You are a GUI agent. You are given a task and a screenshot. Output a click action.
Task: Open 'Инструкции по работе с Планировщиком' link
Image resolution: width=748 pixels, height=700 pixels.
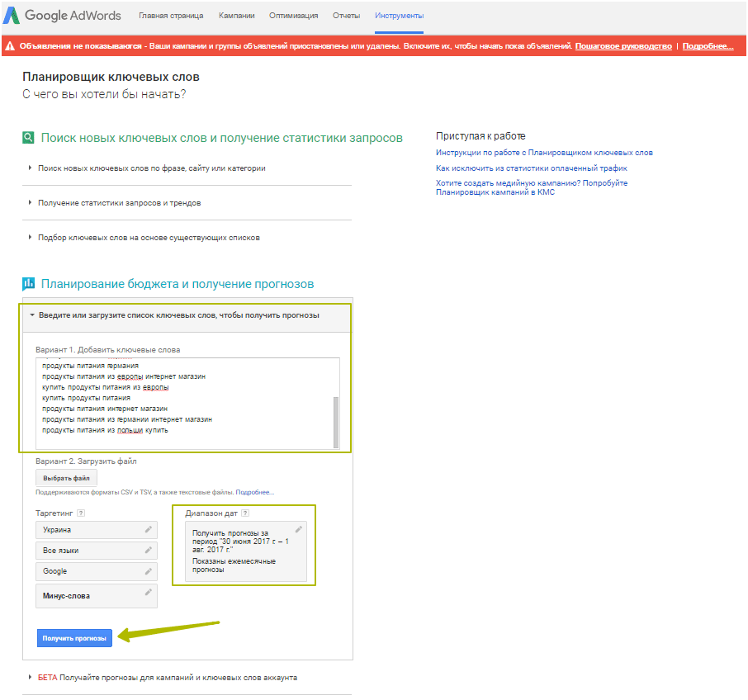coord(544,153)
